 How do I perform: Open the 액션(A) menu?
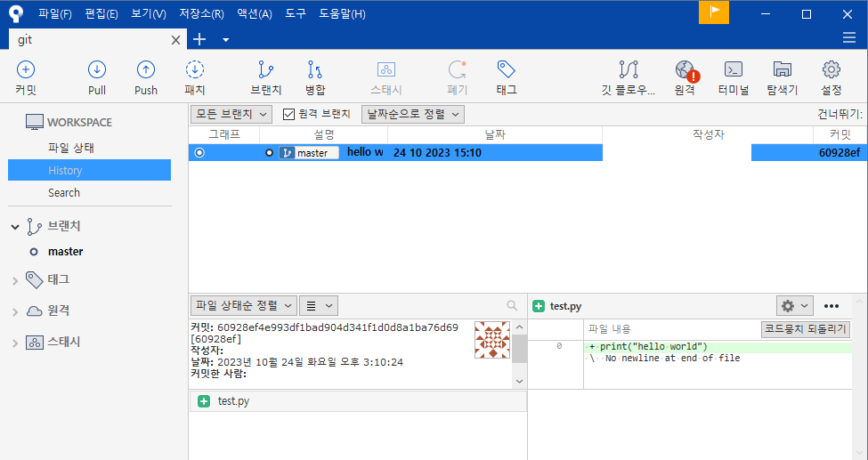(x=255, y=14)
